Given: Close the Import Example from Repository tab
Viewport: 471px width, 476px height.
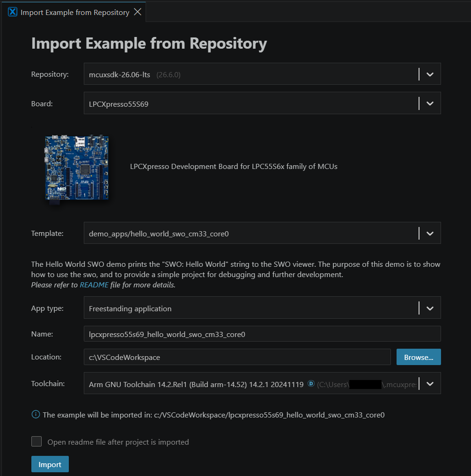Looking at the screenshot, I should (x=138, y=12).
